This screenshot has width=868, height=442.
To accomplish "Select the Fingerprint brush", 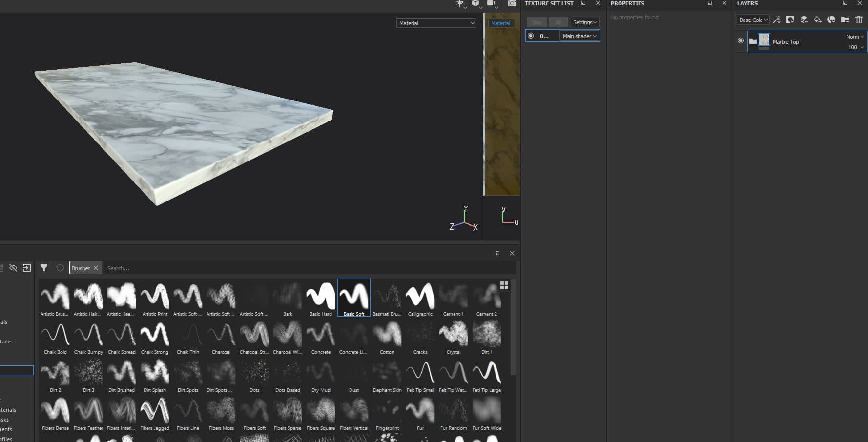I will (x=387, y=413).
